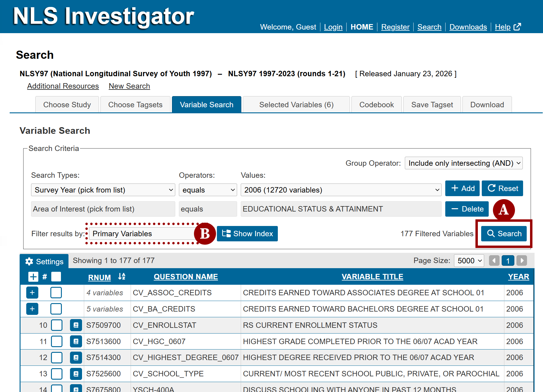This screenshot has width=543, height=392.
Task: Sort by VARIABLE TITLE column header
Action: click(373, 277)
